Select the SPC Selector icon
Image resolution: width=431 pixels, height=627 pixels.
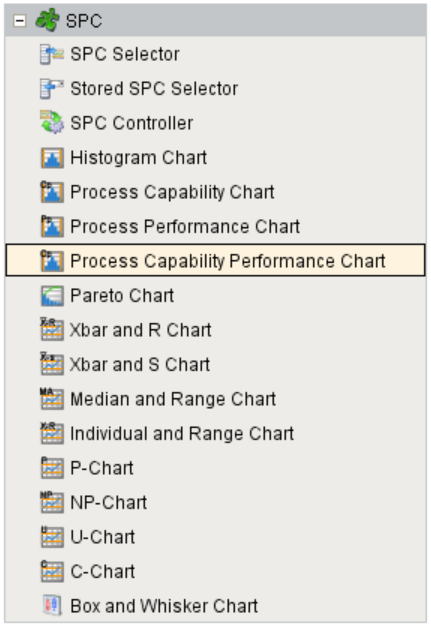(x=52, y=54)
